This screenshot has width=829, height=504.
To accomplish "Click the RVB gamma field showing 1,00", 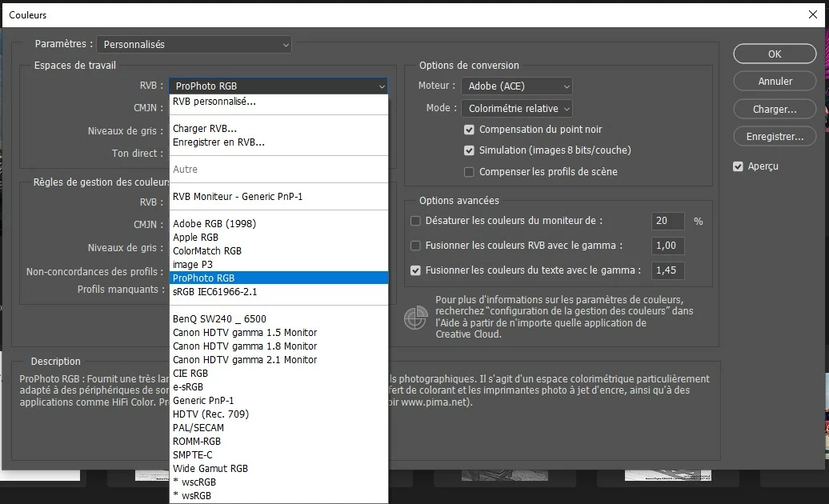I will (667, 246).
